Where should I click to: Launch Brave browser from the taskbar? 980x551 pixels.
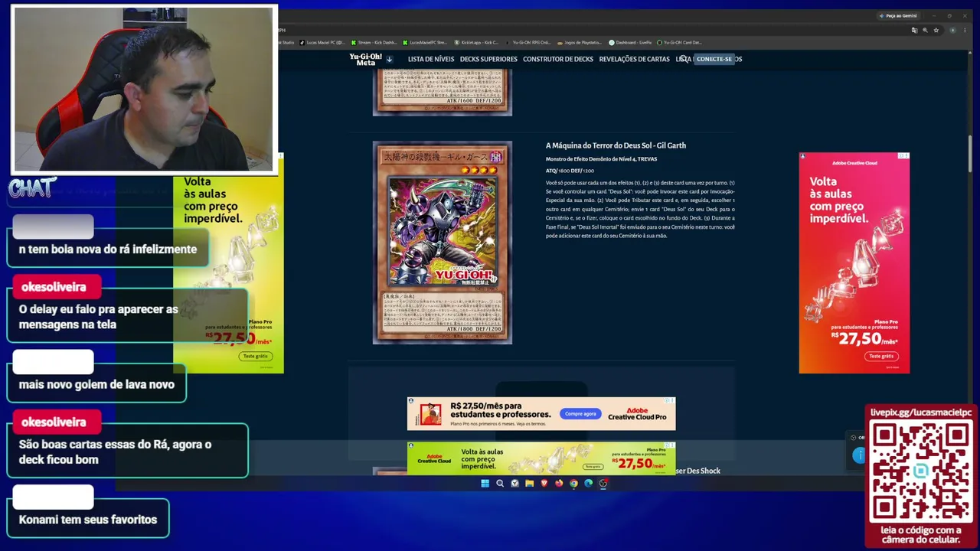click(x=544, y=483)
